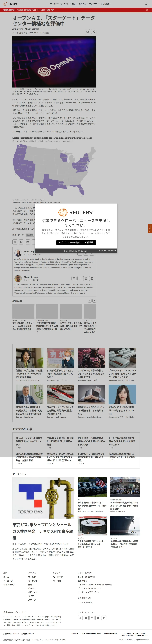Open footer クッキー link

pos(76,634)
